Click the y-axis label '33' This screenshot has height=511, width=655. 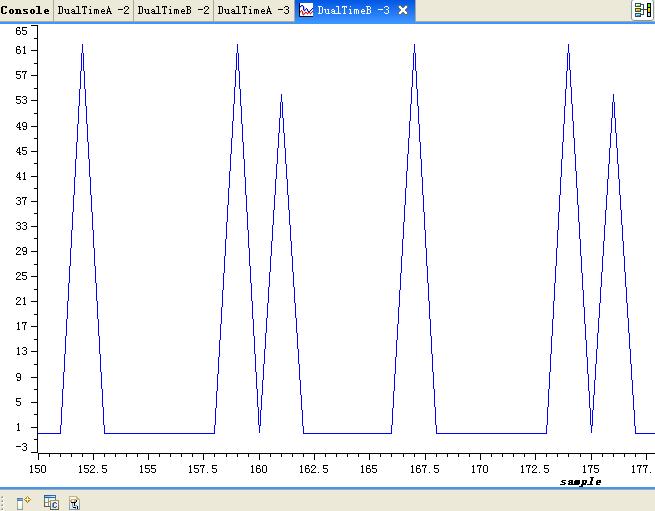[21, 226]
